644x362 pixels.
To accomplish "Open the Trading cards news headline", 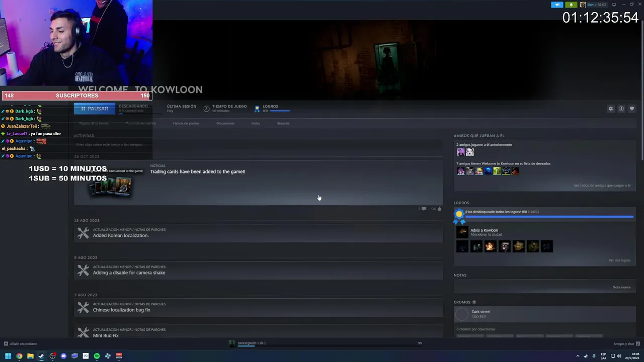I will pyautogui.click(x=198, y=171).
